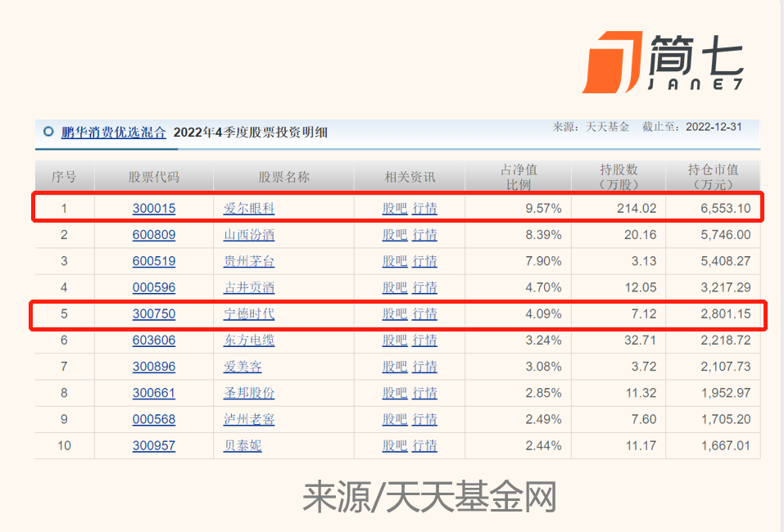Screen dimensions: 784x532
Task: Open 行情 for 古井贡酒 row
Action: (x=424, y=288)
